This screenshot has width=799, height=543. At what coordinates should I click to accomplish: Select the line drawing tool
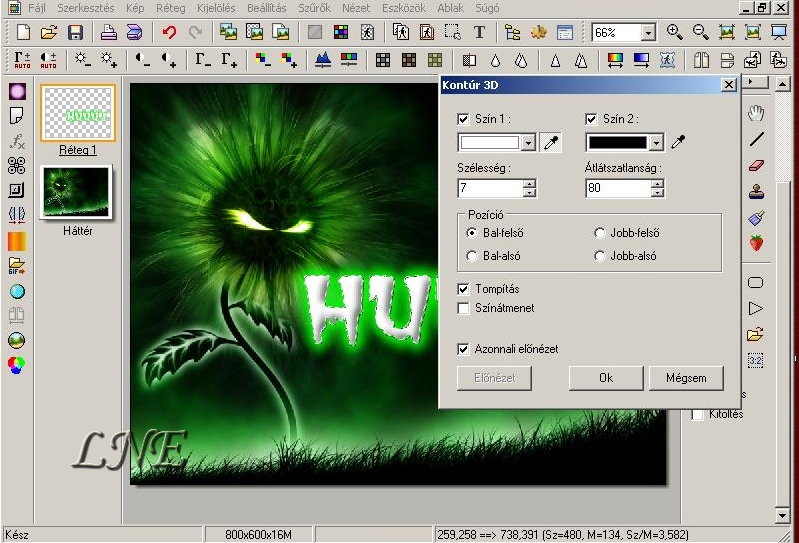757,139
